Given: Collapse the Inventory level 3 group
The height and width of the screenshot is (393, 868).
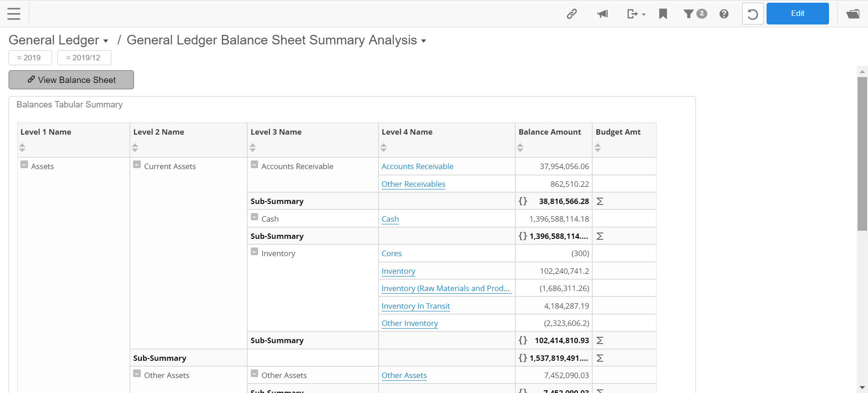Looking at the screenshot, I should [x=254, y=252].
